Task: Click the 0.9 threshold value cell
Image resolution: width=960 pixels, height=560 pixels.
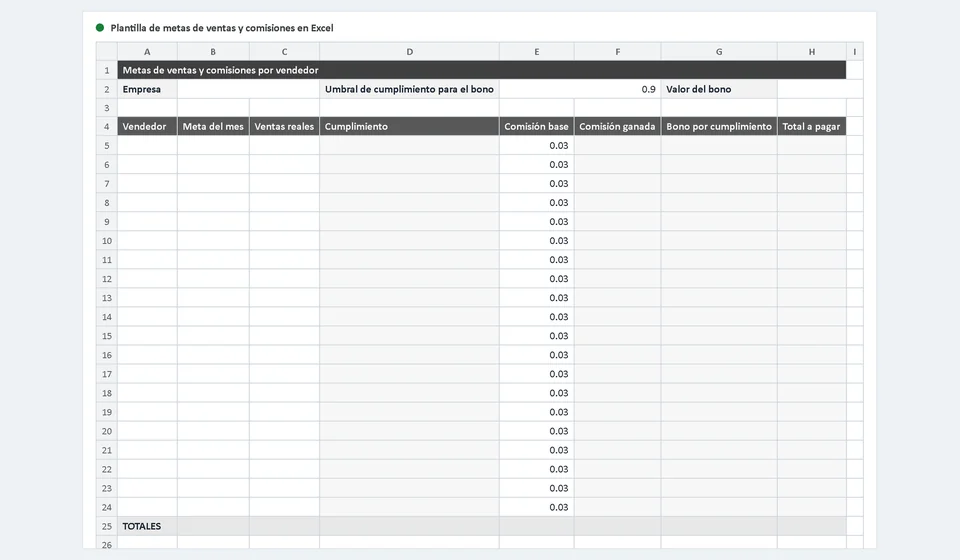Action: (x=580, y=89)
